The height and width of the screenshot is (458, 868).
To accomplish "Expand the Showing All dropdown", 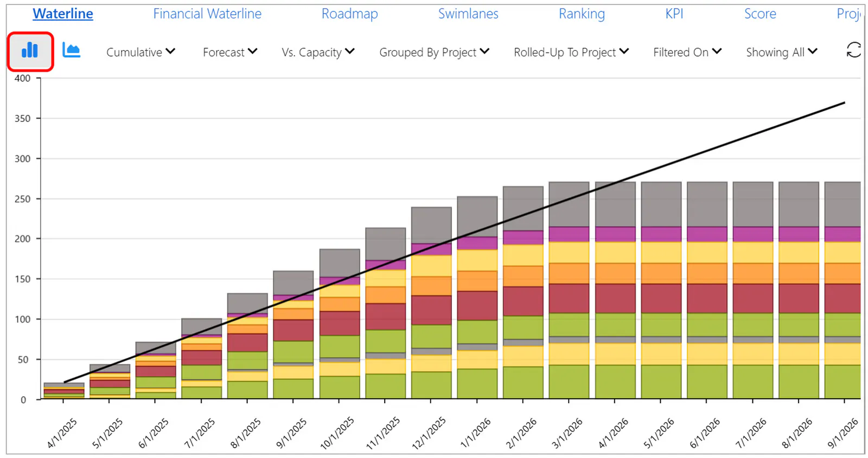I will point(781,52).
